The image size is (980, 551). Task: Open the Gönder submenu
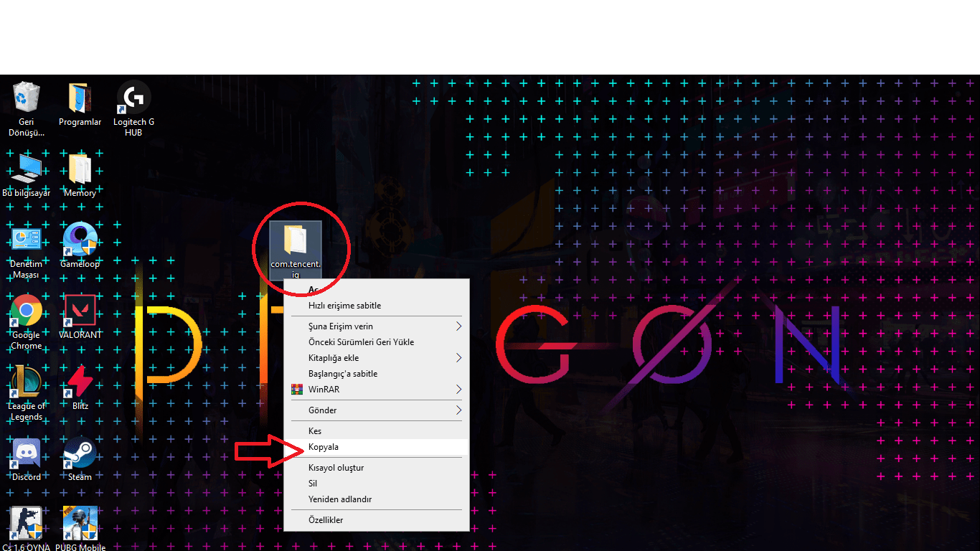(x=377, y=410)
